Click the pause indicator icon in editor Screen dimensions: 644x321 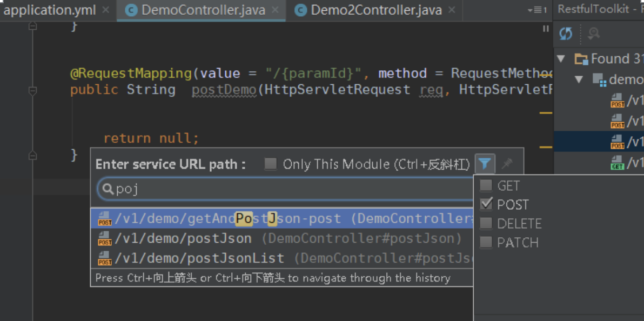(546, 28)
